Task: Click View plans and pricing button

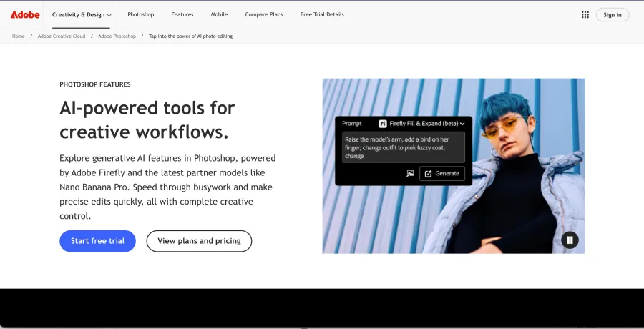Action: click(199, 241)
